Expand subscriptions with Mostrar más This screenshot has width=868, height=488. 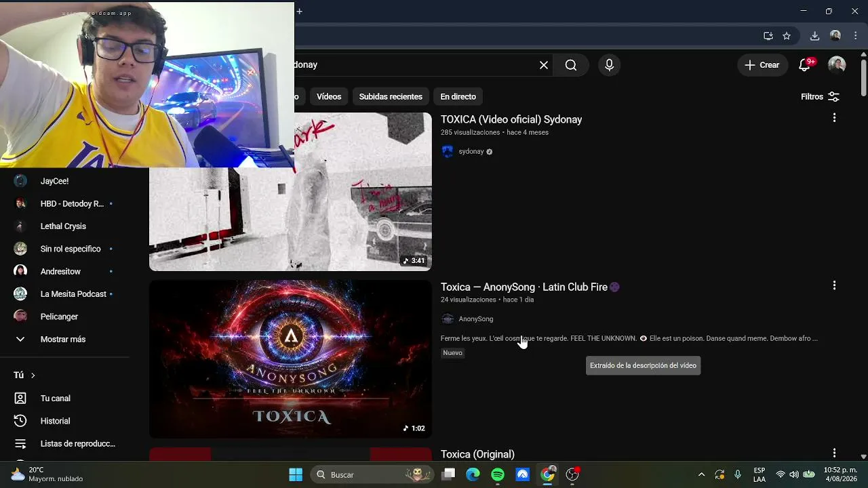[64, 340]
